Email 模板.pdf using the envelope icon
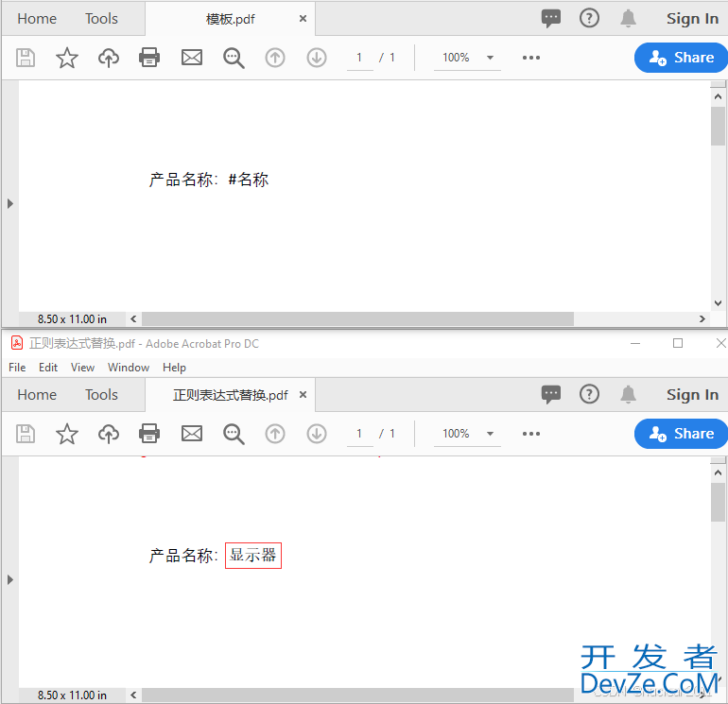This screenshot has height=704, width=728. (x=192, y=58)
